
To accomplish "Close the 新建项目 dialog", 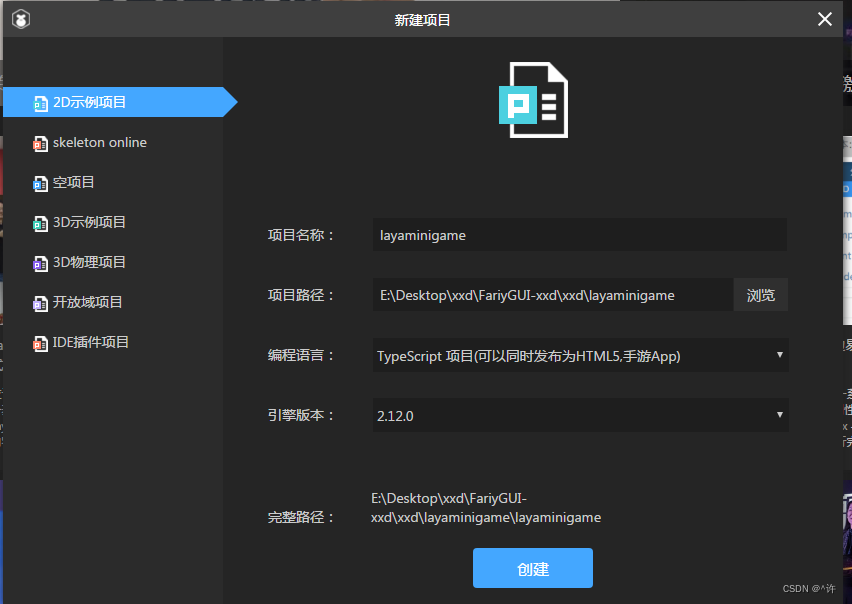I will [x=824, y=19].
